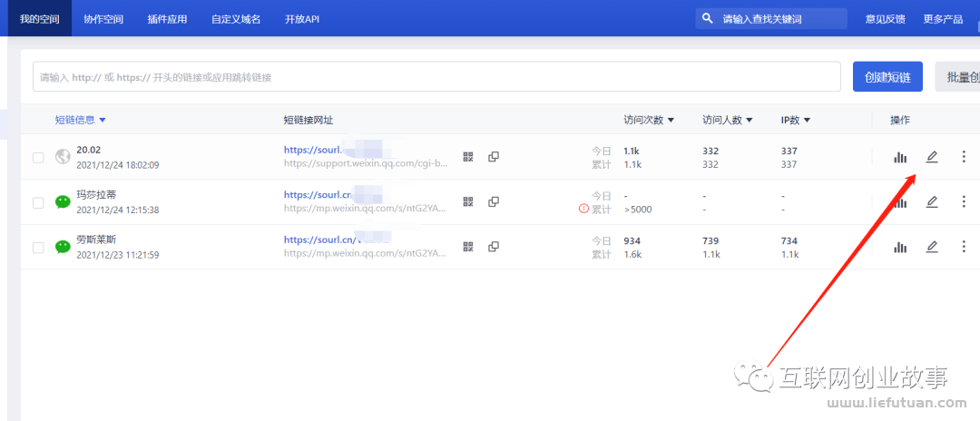Switch to 协作空间 tab

click(x=103, y=18)
